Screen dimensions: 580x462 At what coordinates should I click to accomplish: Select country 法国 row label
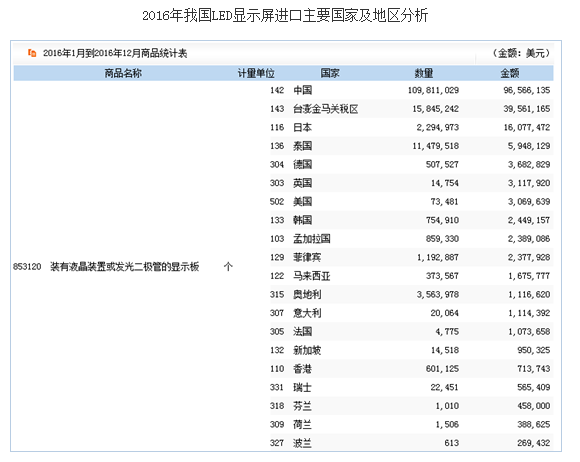point(303,331)
